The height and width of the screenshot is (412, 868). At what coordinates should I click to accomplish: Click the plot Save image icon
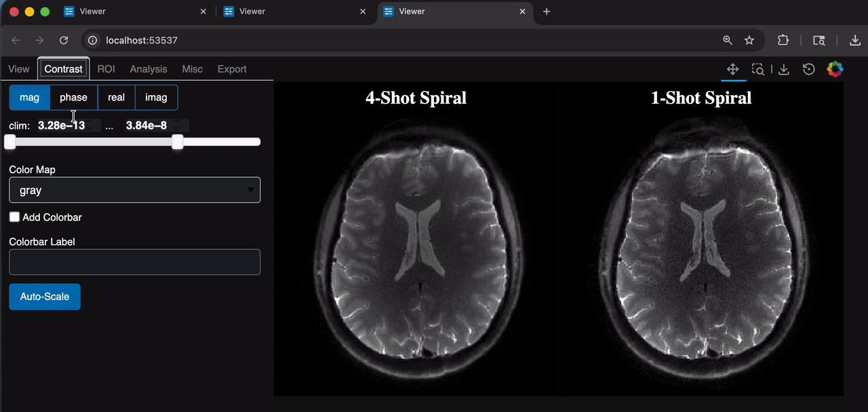pyautogui.click(x=784, y=69)
